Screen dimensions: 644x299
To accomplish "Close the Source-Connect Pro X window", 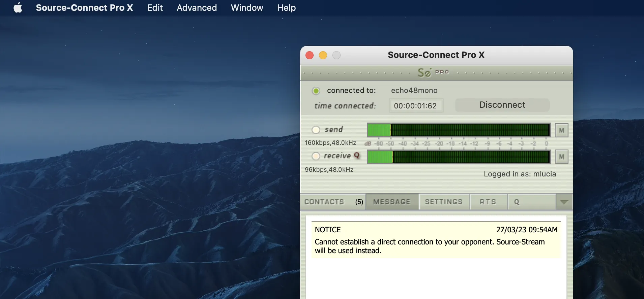I will pos(310,55).
